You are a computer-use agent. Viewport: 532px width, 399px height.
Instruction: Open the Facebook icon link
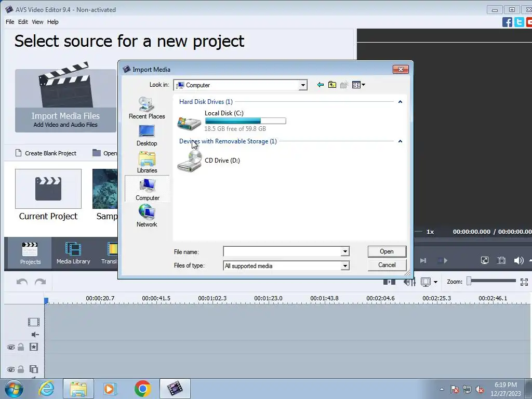pos(507,22)
